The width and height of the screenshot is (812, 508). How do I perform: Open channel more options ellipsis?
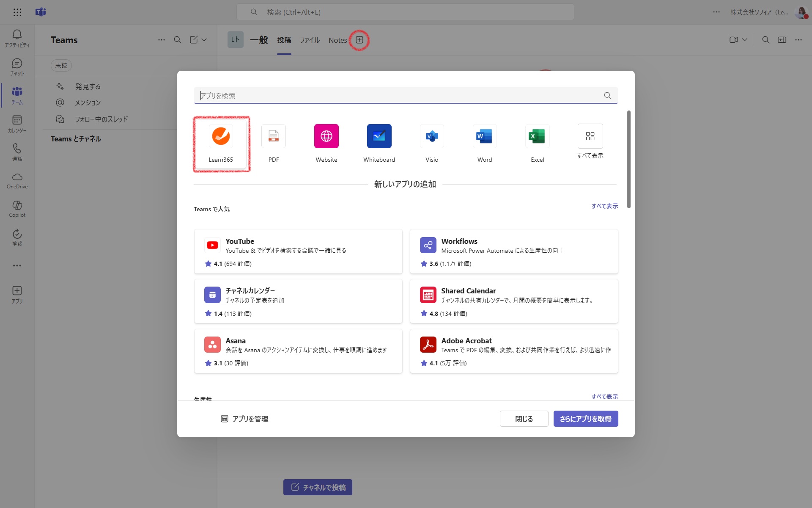coord(798,40)
